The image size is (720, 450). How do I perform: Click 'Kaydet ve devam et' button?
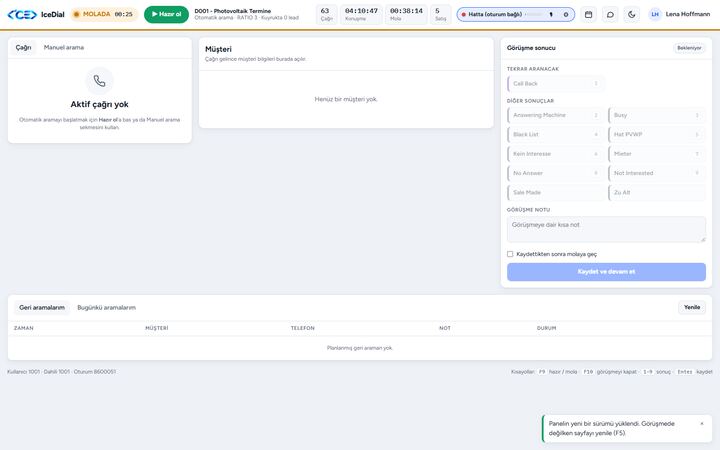[606, 272]
